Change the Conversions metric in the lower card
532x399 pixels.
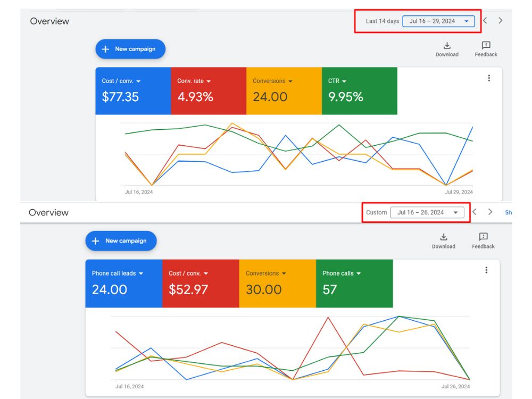265,273
